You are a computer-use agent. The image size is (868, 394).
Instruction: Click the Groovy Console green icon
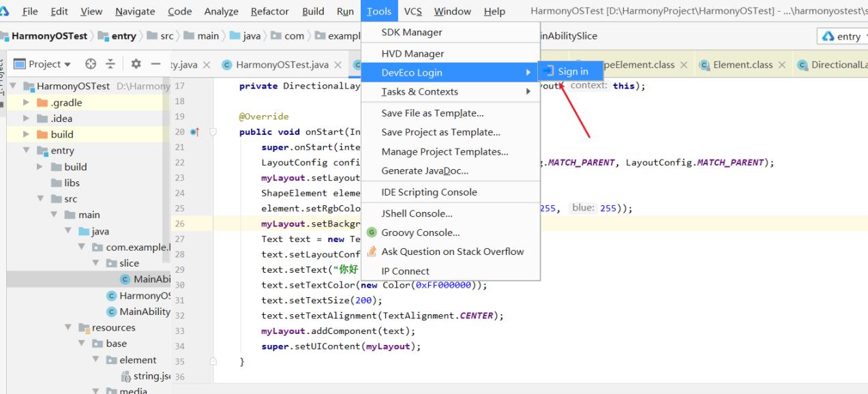(x=372, y=232)
